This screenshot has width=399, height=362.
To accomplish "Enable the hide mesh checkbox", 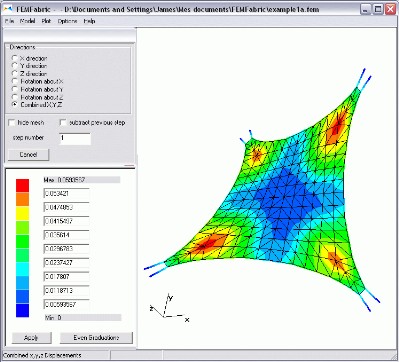I will (x=12, y=123).
